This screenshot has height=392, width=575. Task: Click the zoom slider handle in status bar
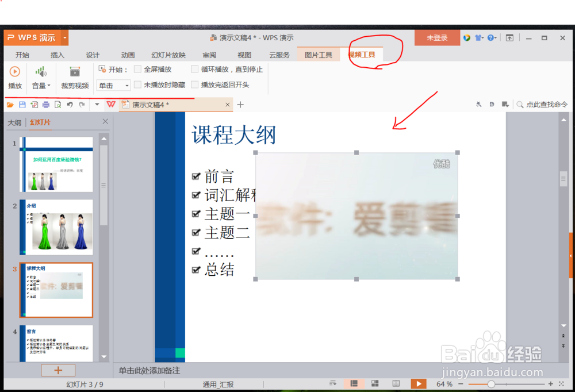coord(492,383)
